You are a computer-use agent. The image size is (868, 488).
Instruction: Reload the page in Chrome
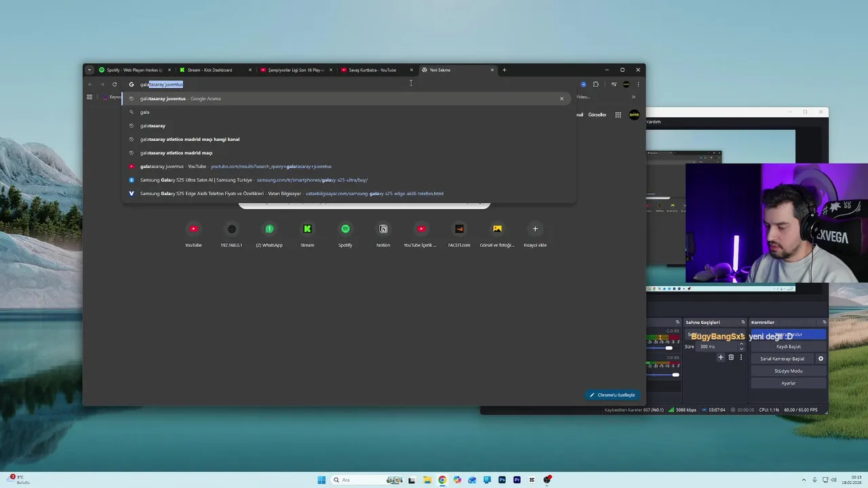114,84
